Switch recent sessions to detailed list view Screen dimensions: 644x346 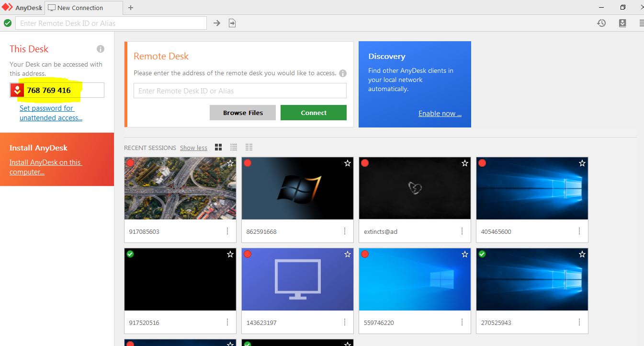tap(249, 147)
